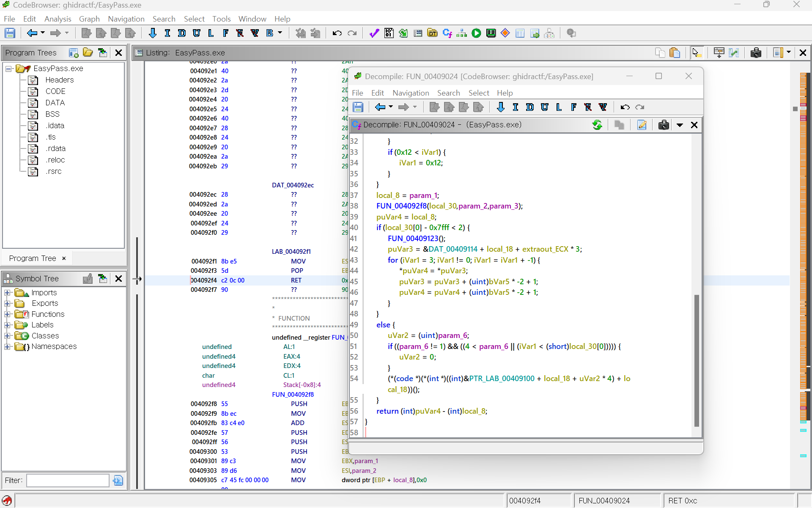Screen dimensions: 812x508
Task: Open the Bytes viewer icon in toolbar
Action: point(389,33)
